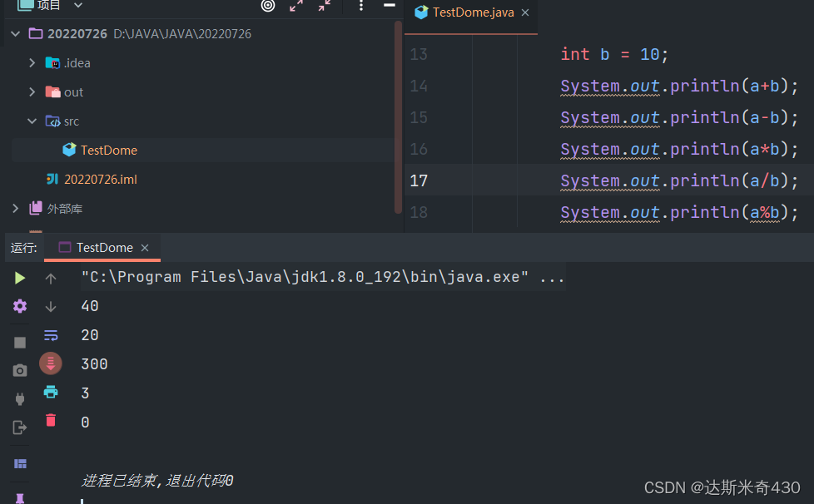Screen dimensions: 814x504
Task: Select the src folder row
Action: tap(62, 121)
